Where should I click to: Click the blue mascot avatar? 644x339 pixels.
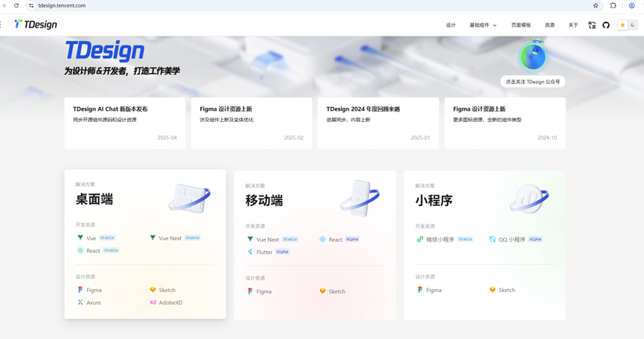[533, 56]
